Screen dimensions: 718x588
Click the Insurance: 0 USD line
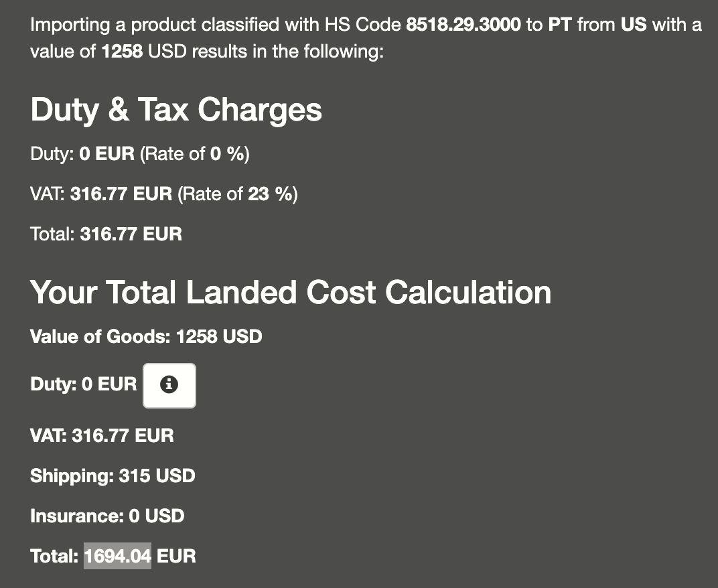[x=107, y=516]
